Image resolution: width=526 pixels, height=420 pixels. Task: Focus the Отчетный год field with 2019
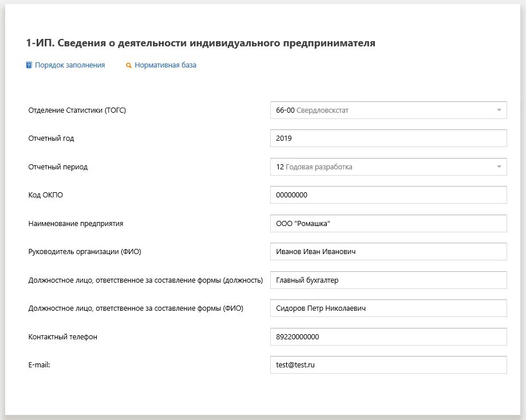(x=389, y=138)
